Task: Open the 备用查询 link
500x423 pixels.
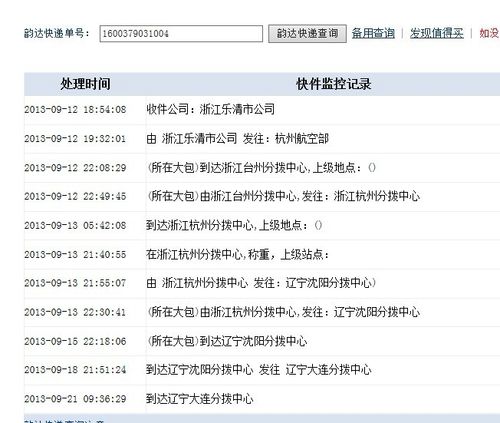Action: click(373, 33)
